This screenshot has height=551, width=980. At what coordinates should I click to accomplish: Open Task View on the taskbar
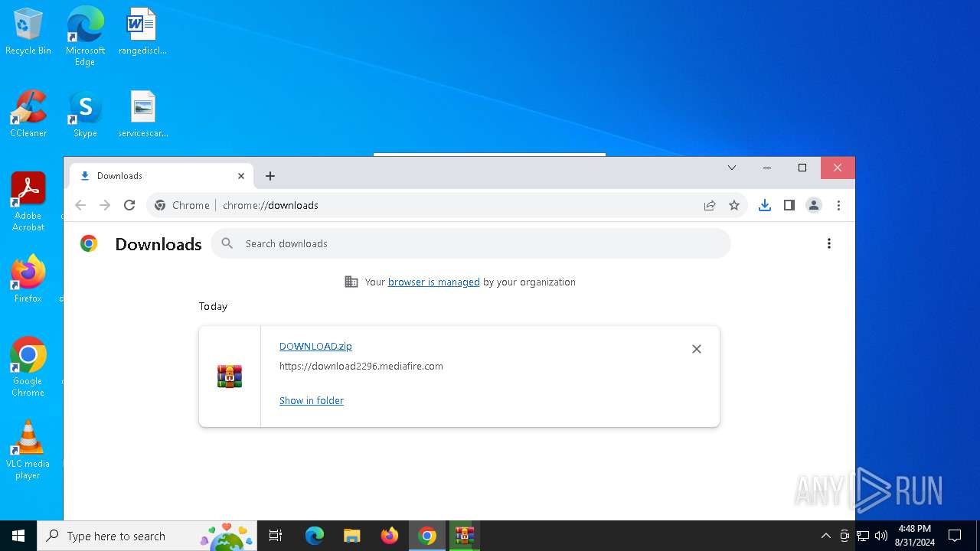(276, 536)
